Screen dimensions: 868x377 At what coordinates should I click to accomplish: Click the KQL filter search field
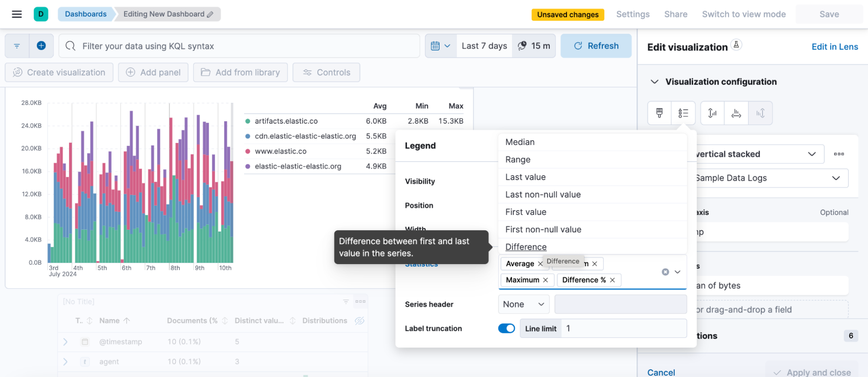(x=239, y=46)
